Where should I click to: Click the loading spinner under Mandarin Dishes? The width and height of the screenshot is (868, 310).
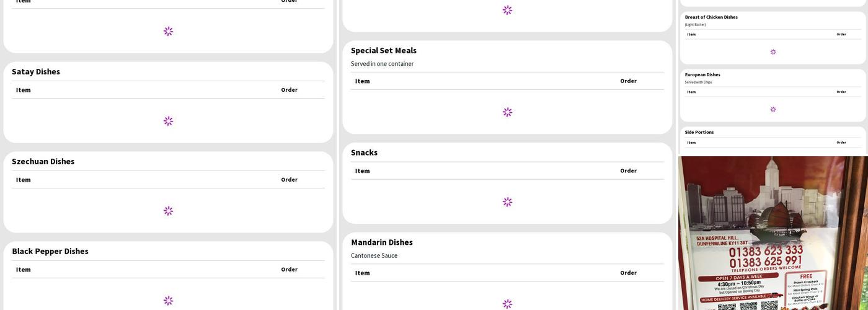pos(507,304)
